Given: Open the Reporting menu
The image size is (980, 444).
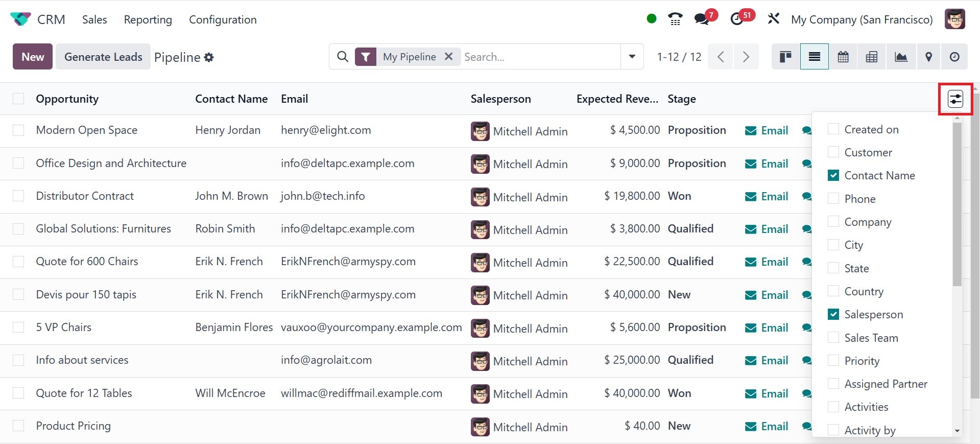Looking at the screenshot, I should [x=148, y=19].
